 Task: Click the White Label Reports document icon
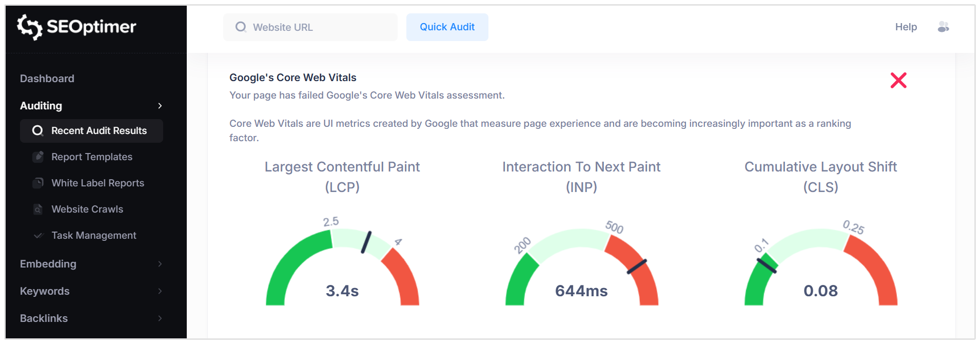pos(39,183)
